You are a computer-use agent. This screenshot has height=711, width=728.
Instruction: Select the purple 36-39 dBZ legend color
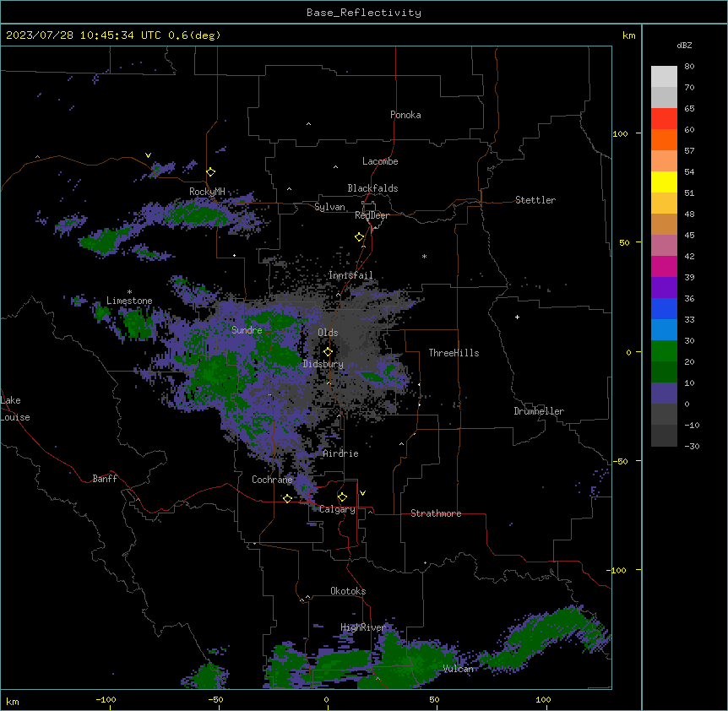pyautogui.click(x=664, y=287)
